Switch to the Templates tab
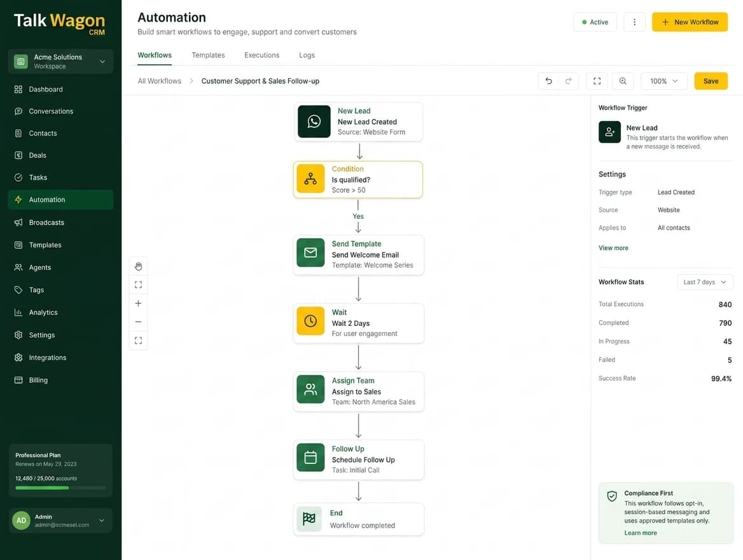 [x=208, y=55]
